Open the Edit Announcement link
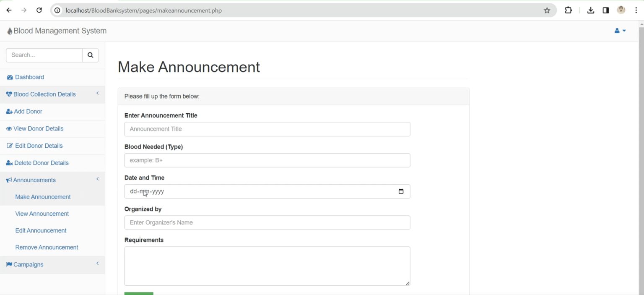 [x=41, y=230]
